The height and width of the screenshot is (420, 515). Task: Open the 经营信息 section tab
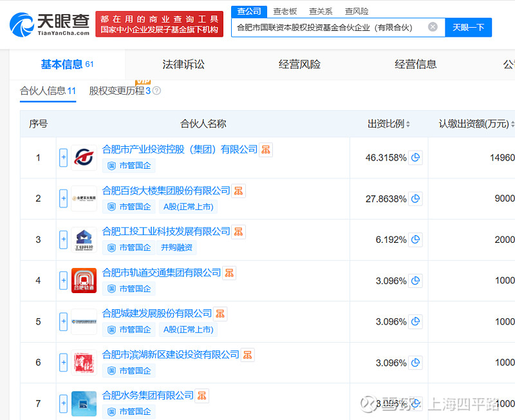coord(415,64)
